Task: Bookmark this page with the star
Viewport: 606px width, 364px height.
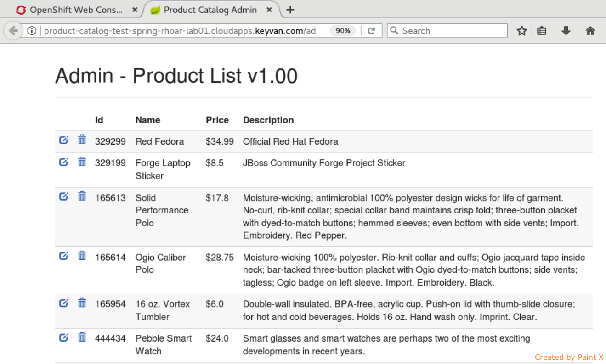Action: [521, 31]
